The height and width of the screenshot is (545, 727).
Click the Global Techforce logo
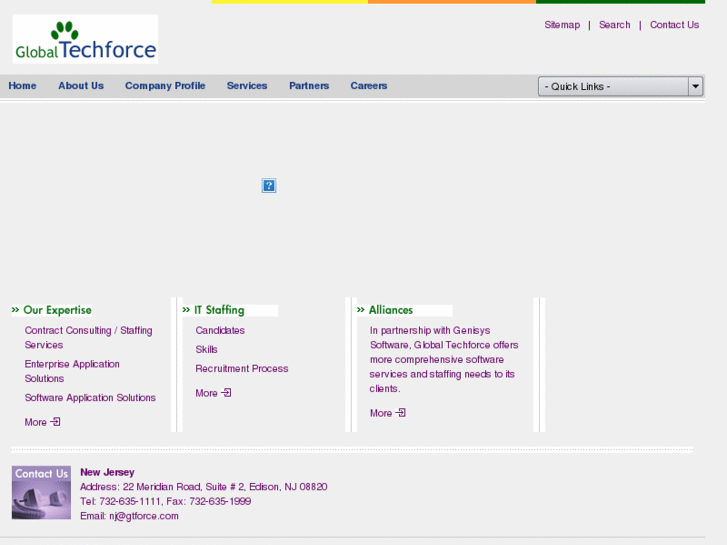click(85, 39)
